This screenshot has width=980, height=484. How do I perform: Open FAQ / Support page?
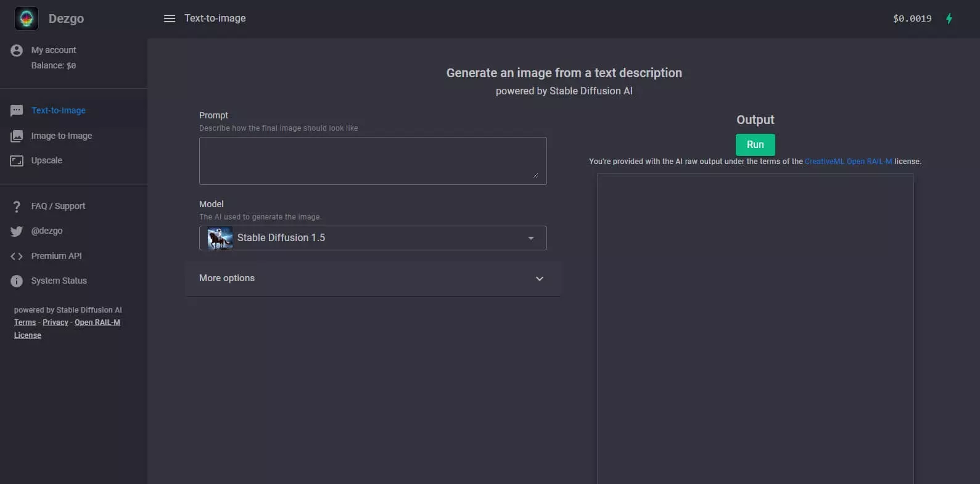[58, 206]
